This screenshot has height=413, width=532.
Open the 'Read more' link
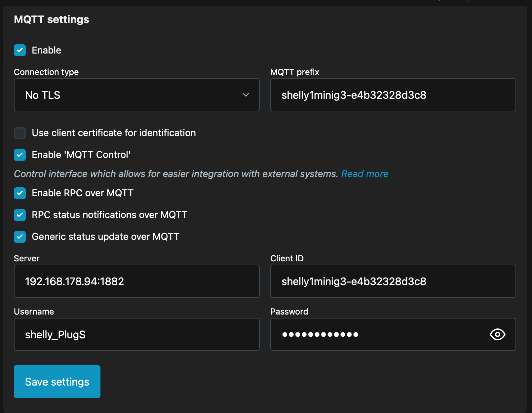click(x=364, y=174)
